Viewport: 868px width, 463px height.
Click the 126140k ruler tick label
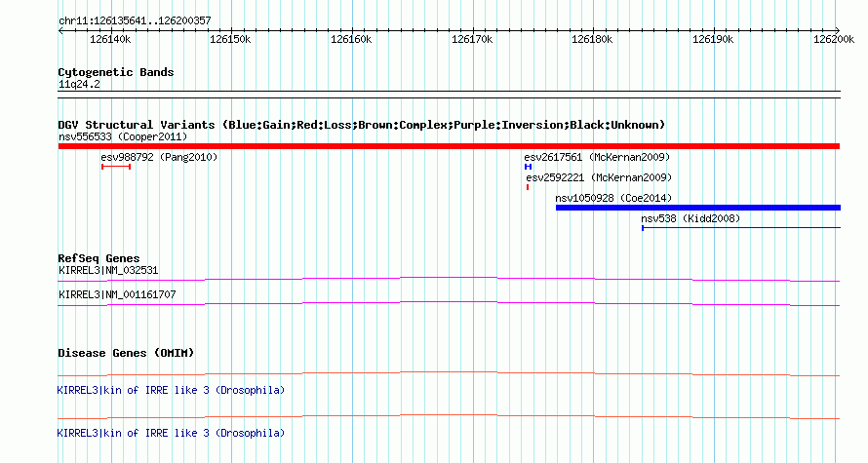pos(110,39)
